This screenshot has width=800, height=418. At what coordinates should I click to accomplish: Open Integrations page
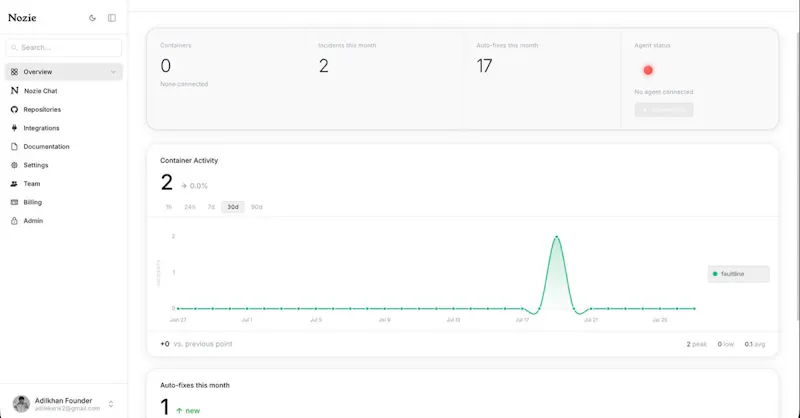click(x=64, y=128)
